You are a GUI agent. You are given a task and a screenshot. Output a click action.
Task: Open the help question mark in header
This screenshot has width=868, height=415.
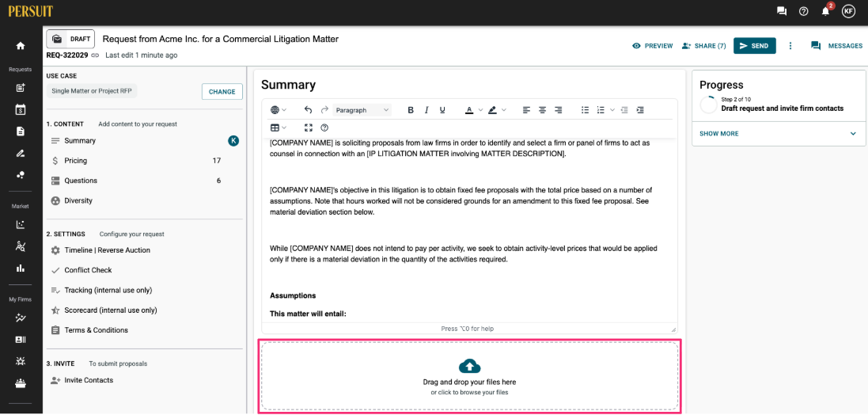coord(804,11)
